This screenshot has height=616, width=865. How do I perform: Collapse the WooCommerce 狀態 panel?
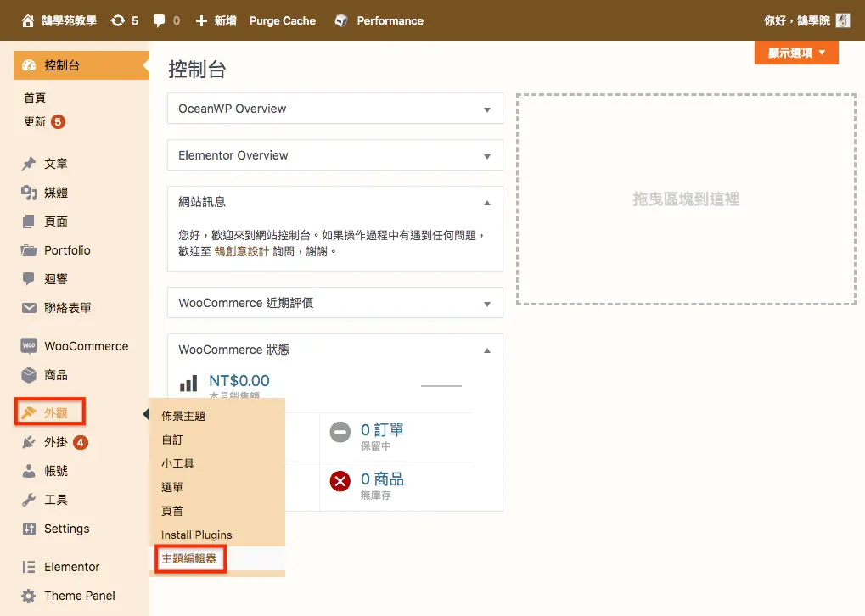(x=487, y=350)
